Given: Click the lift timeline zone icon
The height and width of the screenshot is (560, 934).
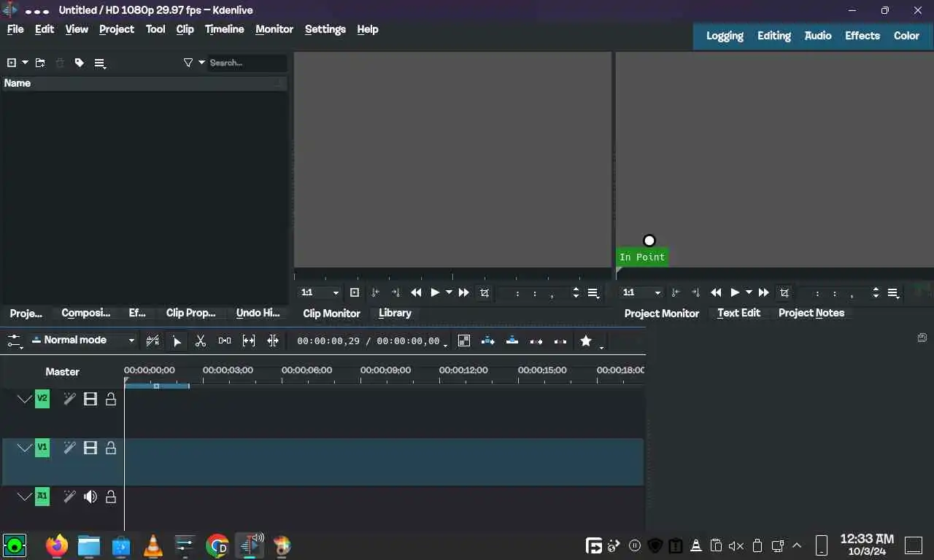Looking at the screenshot, I should 560,341.
